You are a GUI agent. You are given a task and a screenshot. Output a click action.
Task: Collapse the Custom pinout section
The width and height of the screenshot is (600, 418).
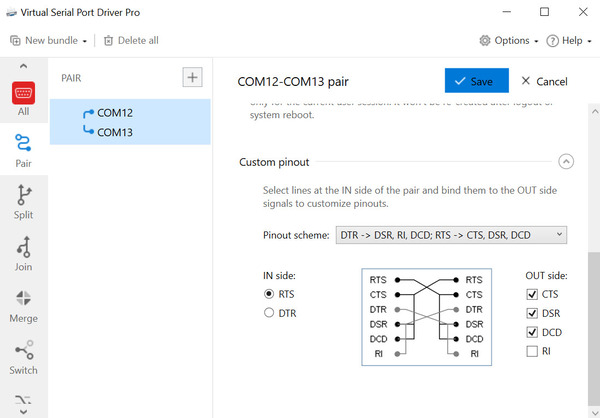click(x=566, y=162)
